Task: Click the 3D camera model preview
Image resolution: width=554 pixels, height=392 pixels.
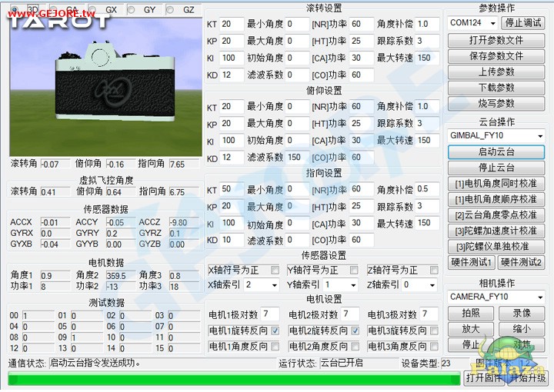Action: (x=104, y=85)
